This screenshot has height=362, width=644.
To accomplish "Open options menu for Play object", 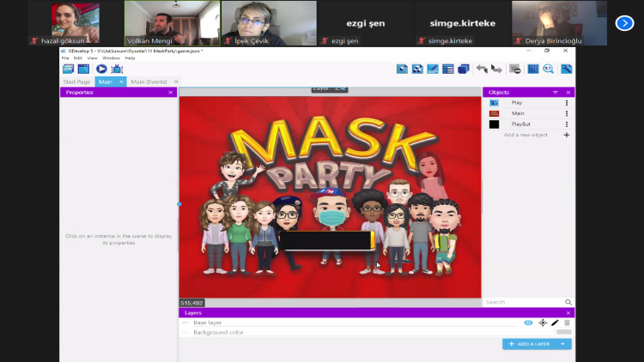I will point(567,103).
